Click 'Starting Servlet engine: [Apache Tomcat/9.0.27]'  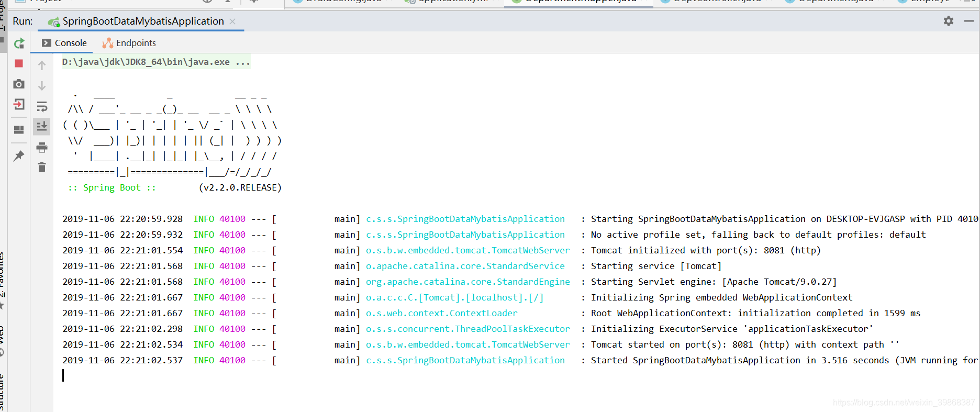(x=714, y=282)
